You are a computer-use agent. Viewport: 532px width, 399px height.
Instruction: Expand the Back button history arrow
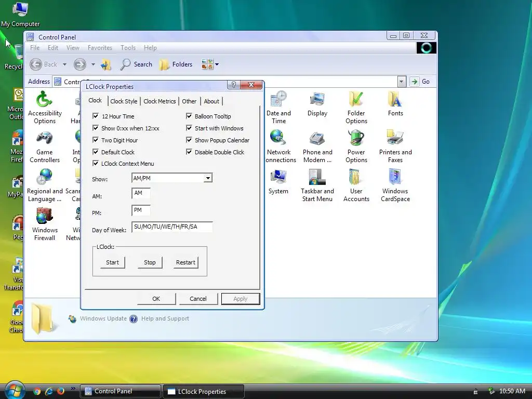pyautogui.click(x=64, y=64)
